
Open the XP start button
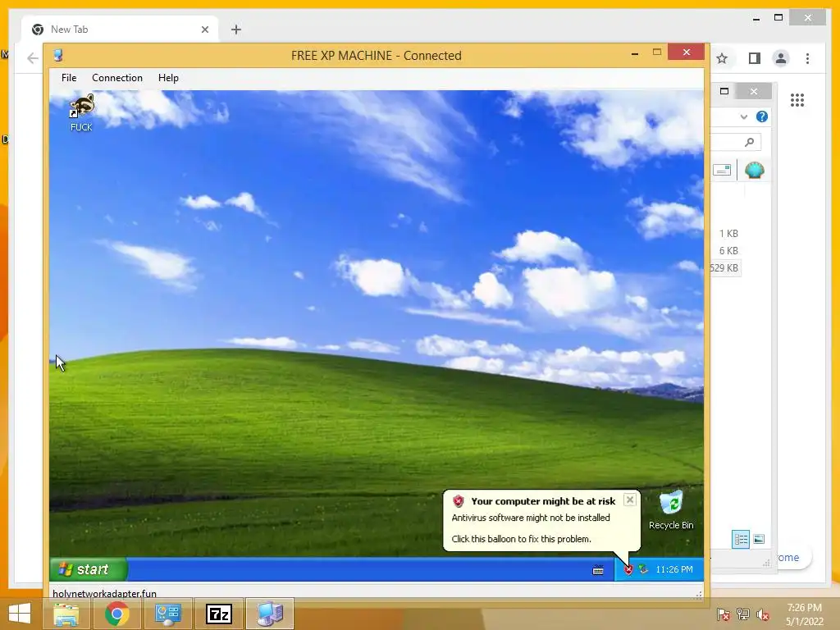click(x=89, y=569)
